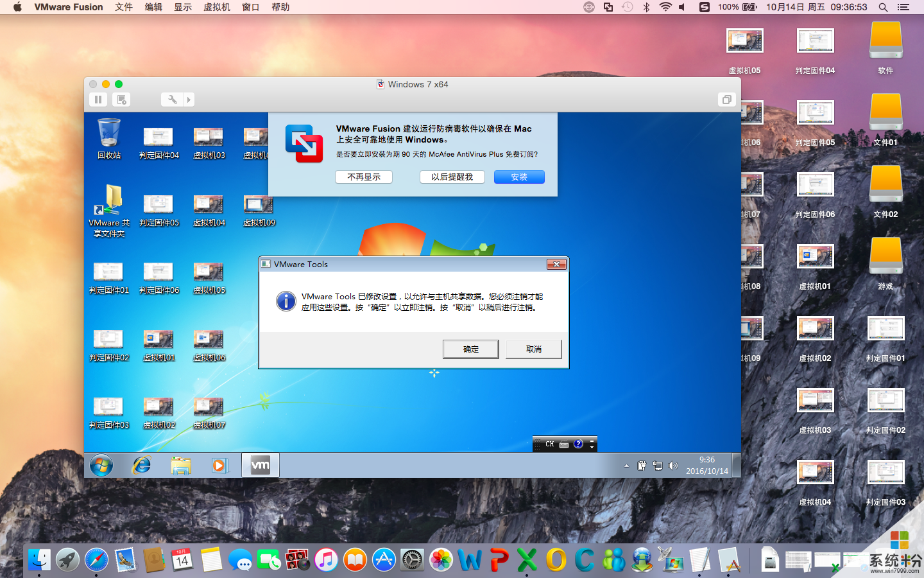Open Notification Center in menu bar
924x578 pixels.
[903, 7]
